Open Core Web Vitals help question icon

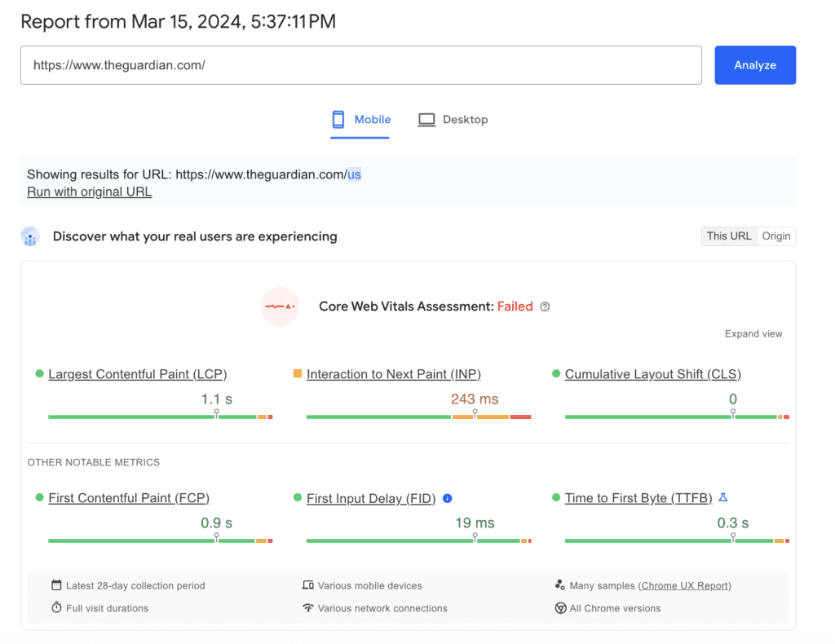click(545, 307)
